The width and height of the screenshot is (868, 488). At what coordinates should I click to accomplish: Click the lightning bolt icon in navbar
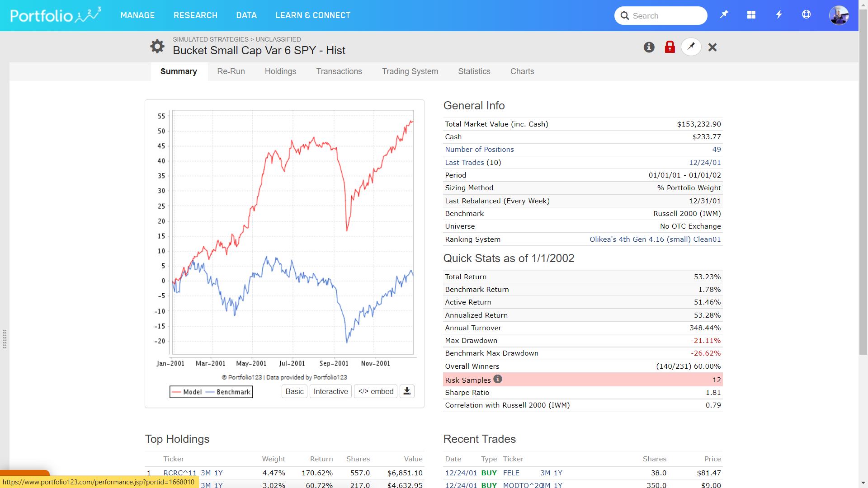[x=778, y=15]
